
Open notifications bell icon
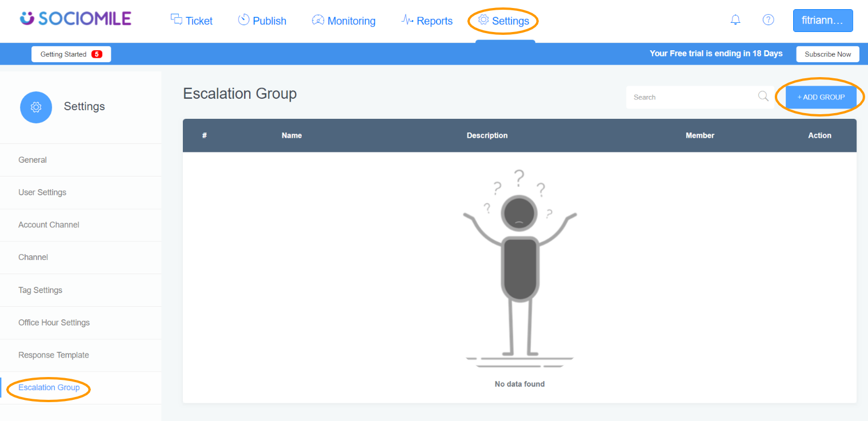735,20
